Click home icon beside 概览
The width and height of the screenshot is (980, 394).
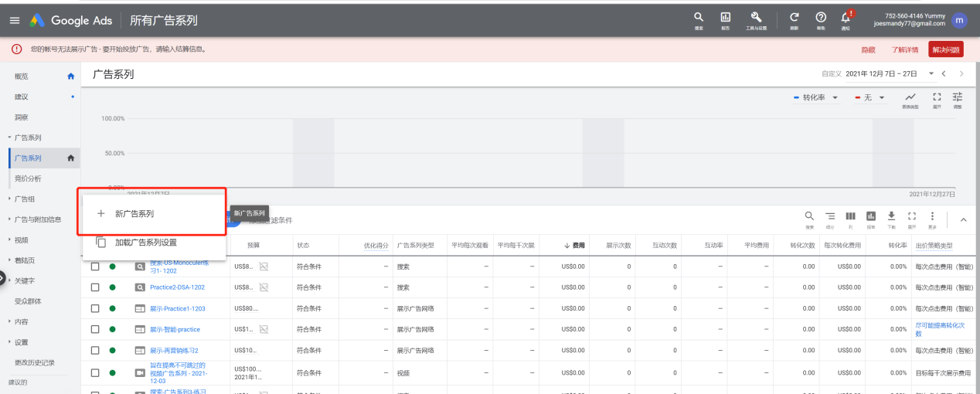71,76
